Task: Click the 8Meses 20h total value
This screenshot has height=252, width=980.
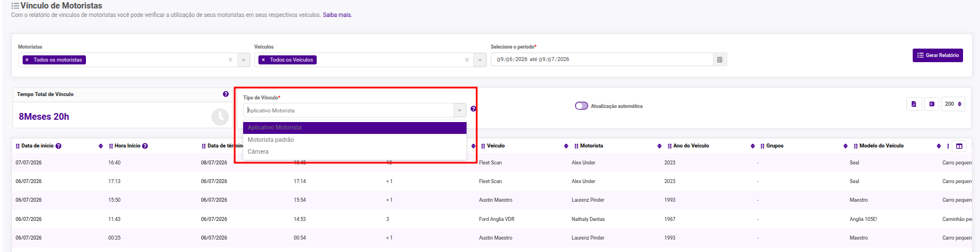Action: coord(44,116)
